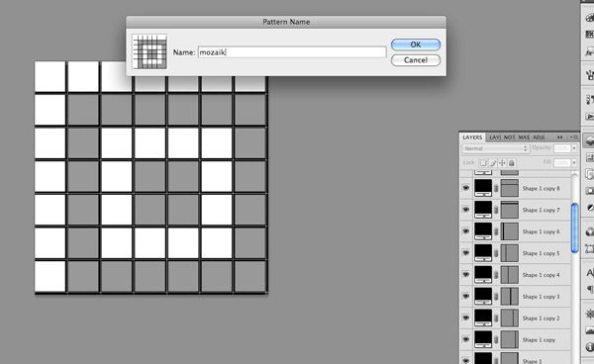Hide the Shape 1 copy 5 layer
The height and width of the screenshot is (364, 594).
click(466, 253)
